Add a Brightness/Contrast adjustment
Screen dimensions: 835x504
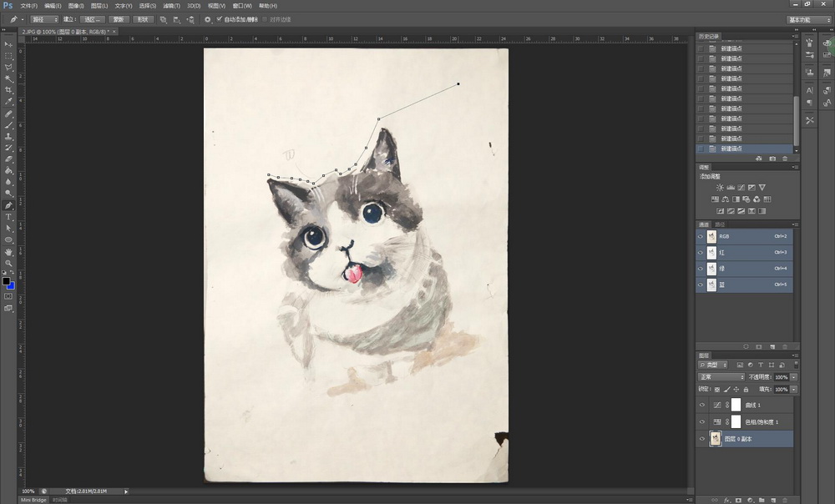click(x=720, y=188)
